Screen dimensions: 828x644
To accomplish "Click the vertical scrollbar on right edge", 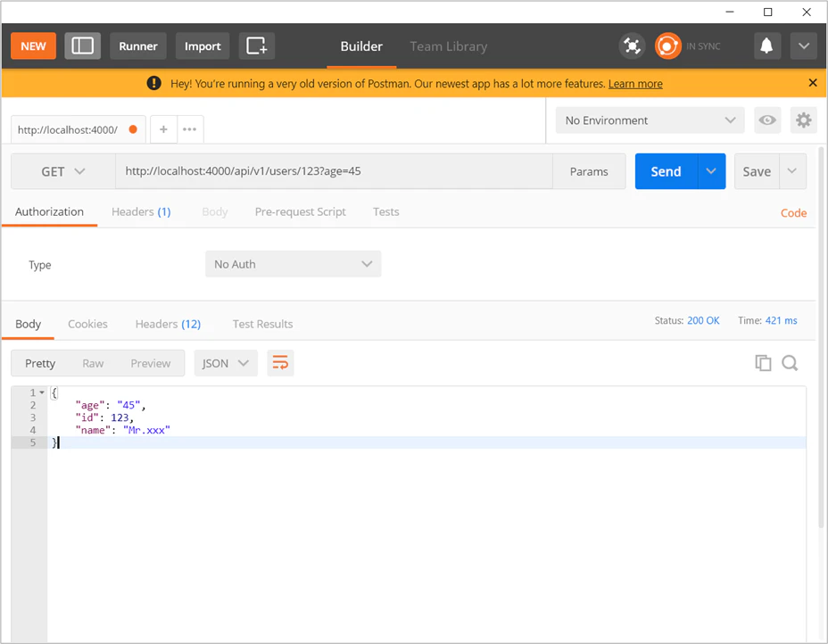I will click(x=821, y=338).
